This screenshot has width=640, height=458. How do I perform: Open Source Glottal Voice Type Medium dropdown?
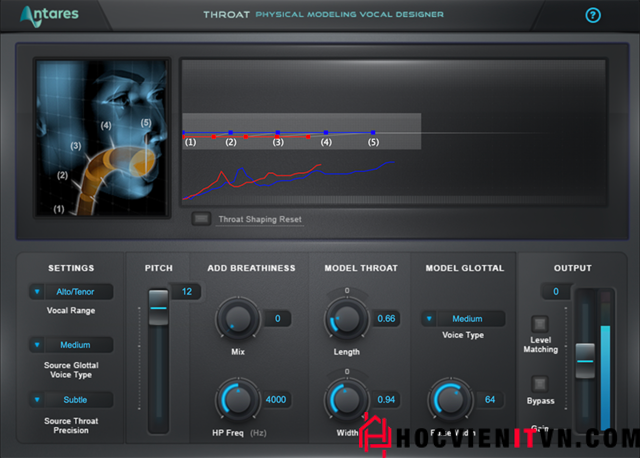pos(71,345)
